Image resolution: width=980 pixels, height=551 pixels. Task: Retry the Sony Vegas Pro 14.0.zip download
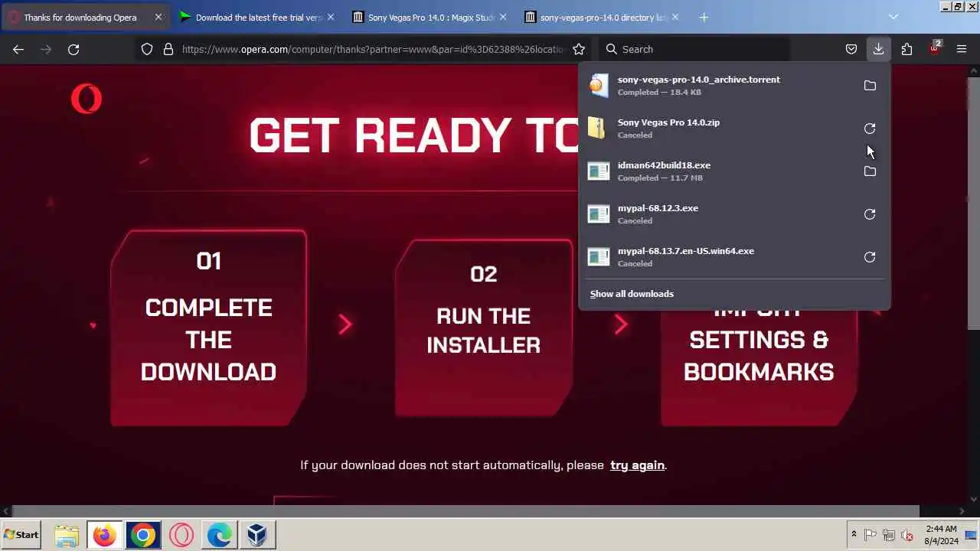pos(870,129)
